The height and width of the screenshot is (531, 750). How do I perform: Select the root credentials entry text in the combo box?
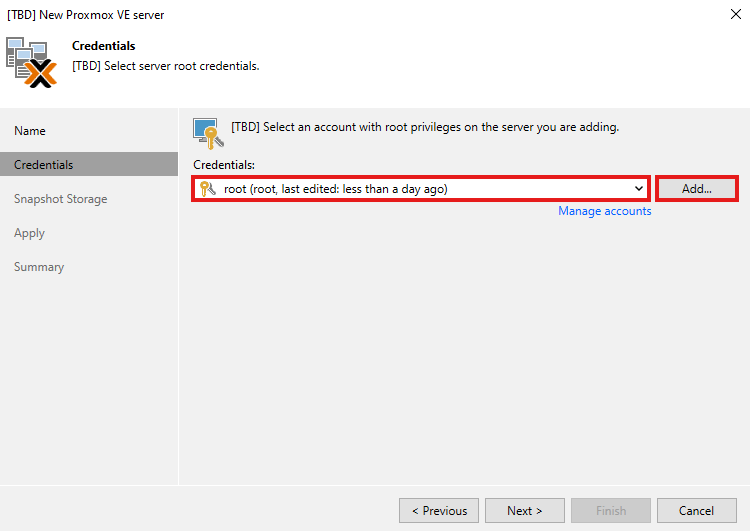(335, 189)
